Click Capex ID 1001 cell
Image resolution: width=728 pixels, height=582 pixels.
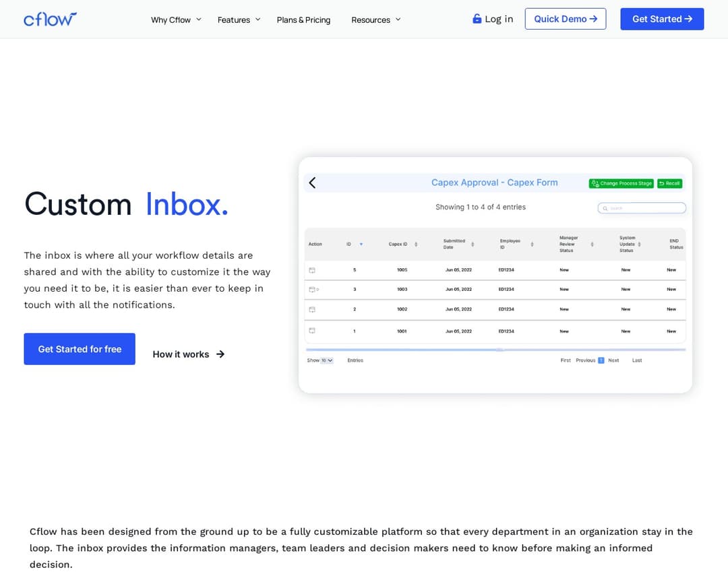click(x=402, y=331)
